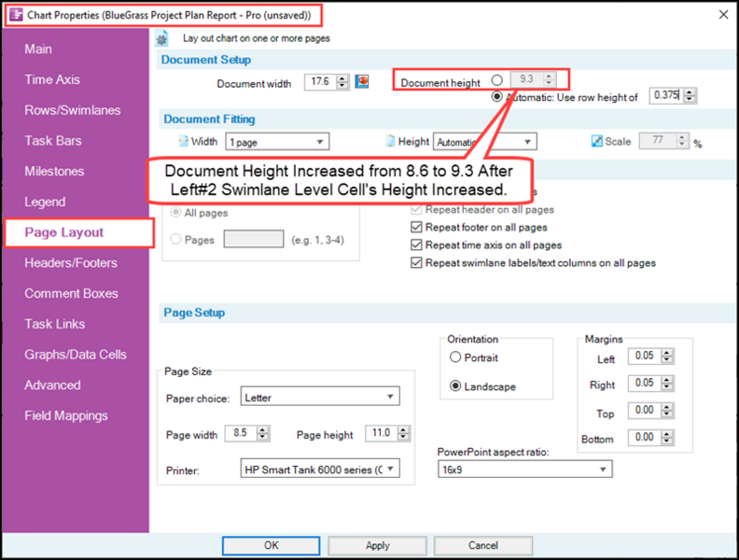Open the Height Automatic dropdown
The image size is (739, 560).
coord(484,142)
